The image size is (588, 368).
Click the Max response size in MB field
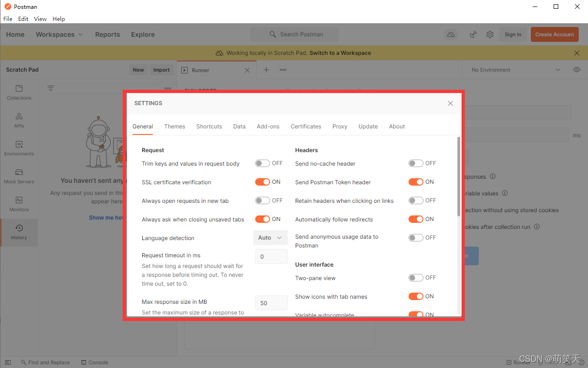pos(271,303)
